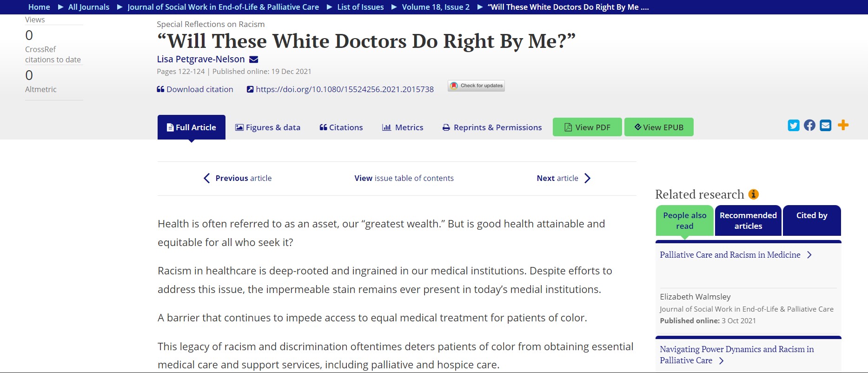This screenshot has width=868, height=373.
Task: Open Palliative Care and Racism in Medicine
Action: pyautogui.click(x=730, y=255)
